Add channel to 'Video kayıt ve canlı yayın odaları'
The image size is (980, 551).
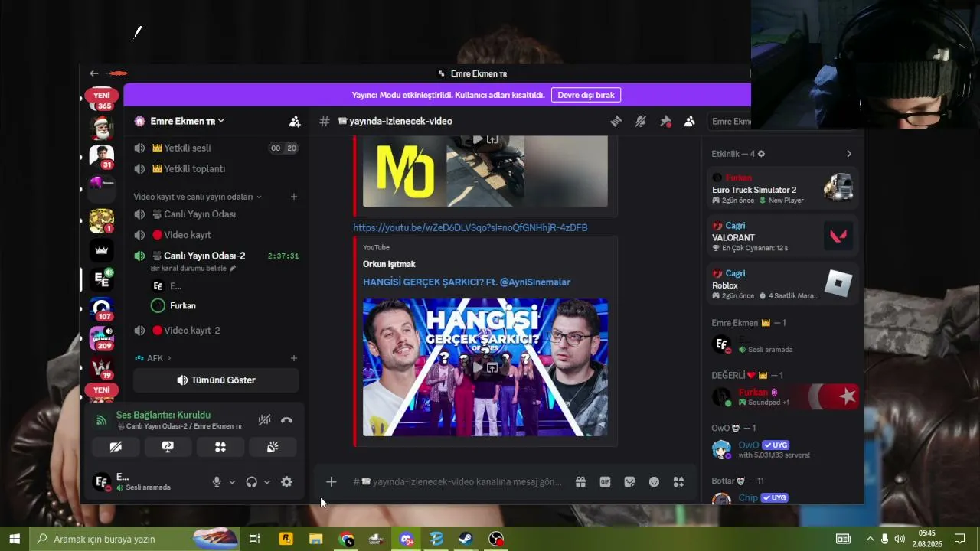click(293, 197)
